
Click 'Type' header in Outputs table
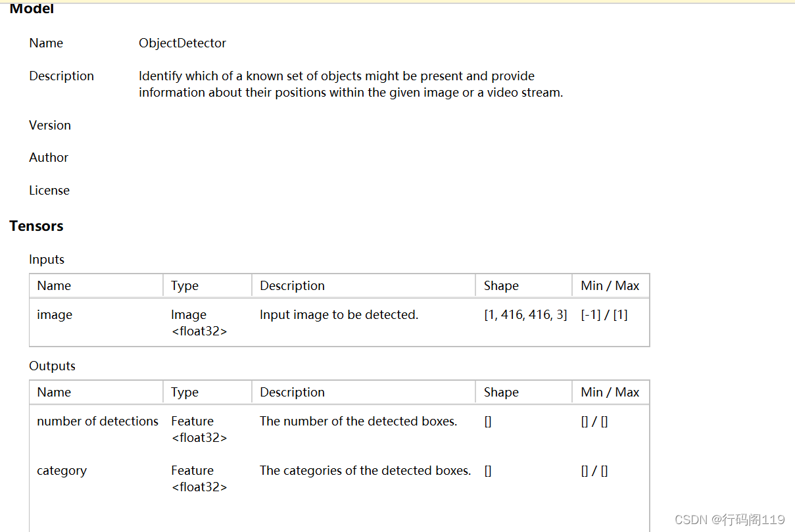pos(184,393)
